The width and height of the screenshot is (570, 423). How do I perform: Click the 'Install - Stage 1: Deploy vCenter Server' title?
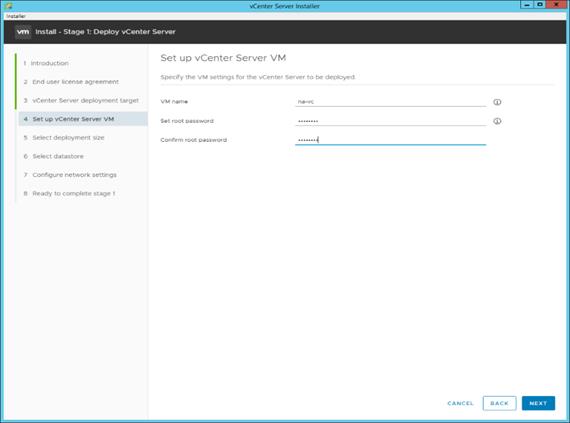click(x=105, y=32)
